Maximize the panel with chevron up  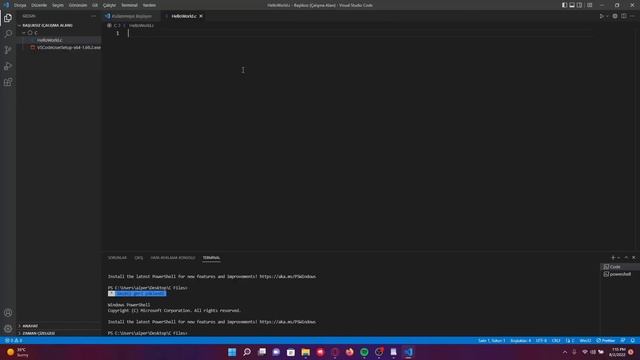626,258
